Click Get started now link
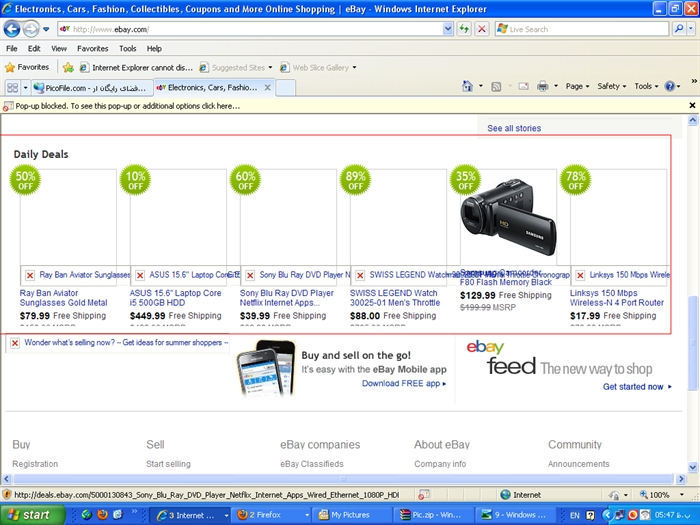This screenshot has height=525, width=700. pyautogui.click(x=637, y=387)
